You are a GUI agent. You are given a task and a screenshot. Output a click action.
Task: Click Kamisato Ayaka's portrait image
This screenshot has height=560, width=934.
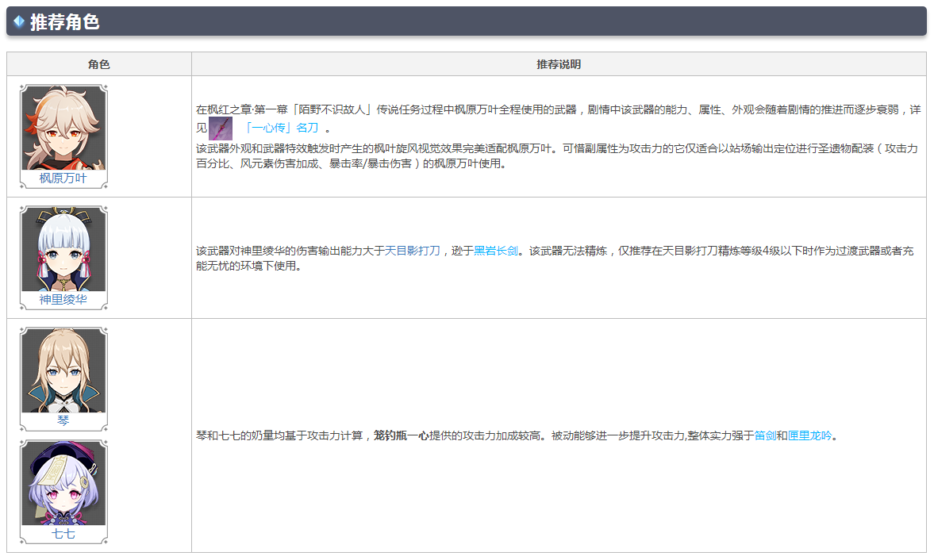tap(63, 249)
